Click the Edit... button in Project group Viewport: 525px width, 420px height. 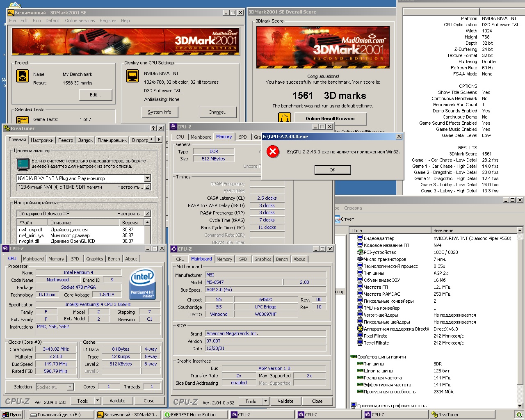click(x=96, y=95)
